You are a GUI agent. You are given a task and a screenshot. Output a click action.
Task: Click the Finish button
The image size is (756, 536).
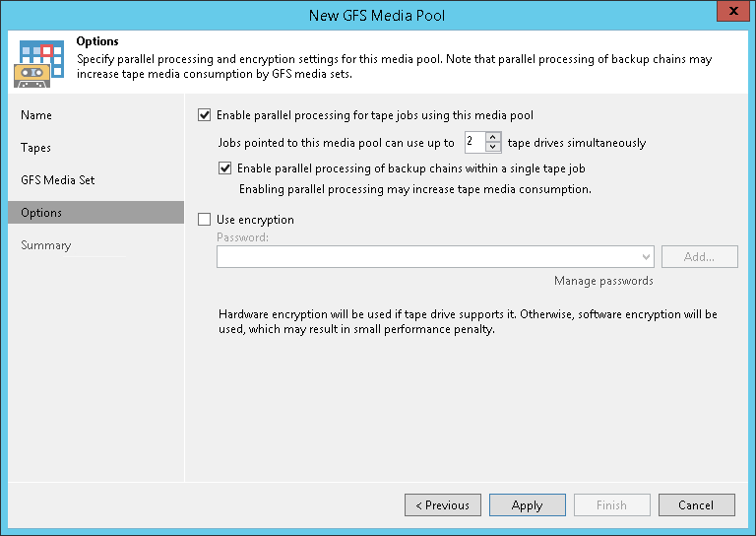point(611,505)
